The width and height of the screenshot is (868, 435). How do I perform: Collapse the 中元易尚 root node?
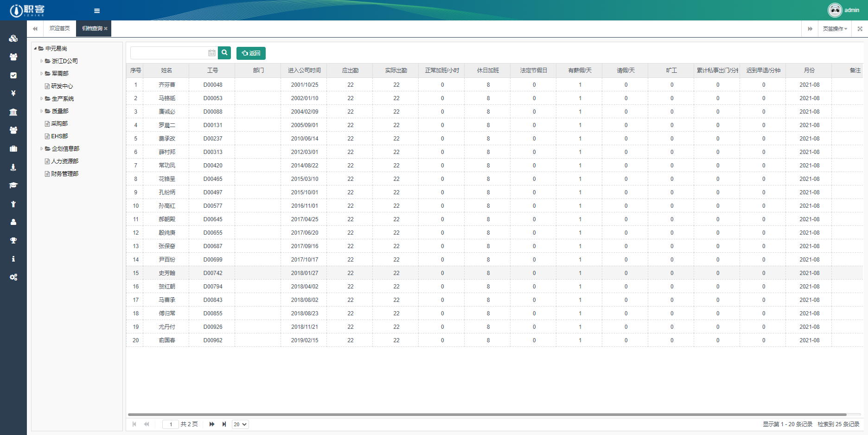pos(35,48)
